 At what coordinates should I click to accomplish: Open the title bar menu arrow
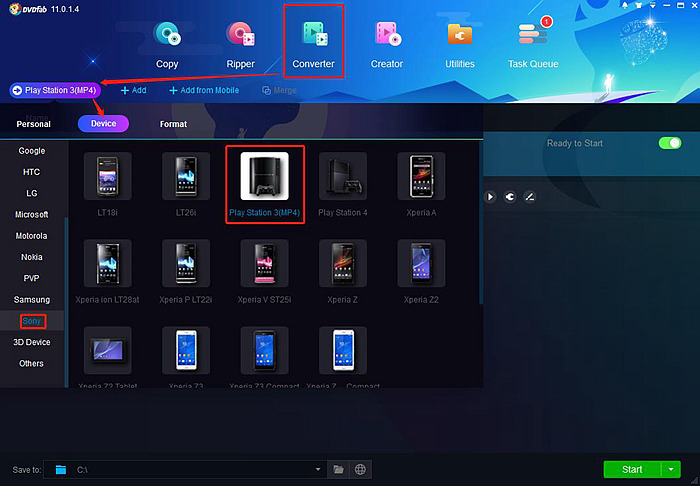[x=653, y=5]
